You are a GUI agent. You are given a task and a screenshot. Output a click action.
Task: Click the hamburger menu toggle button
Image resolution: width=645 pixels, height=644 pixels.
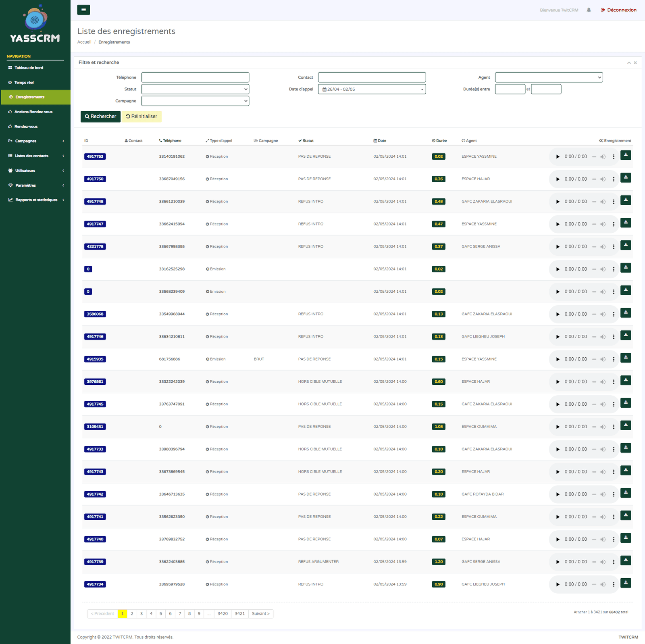tap(83, 10)
